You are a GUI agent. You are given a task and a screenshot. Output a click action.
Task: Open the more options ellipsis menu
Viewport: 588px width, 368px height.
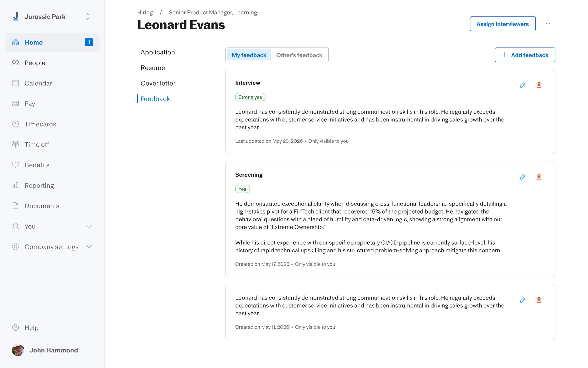tap(548, 24)
